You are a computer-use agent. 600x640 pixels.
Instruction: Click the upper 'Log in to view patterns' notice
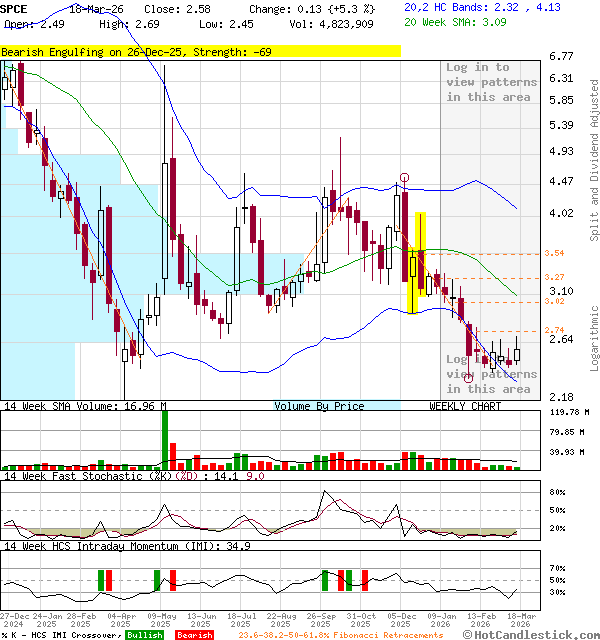(x=491, y=82)
